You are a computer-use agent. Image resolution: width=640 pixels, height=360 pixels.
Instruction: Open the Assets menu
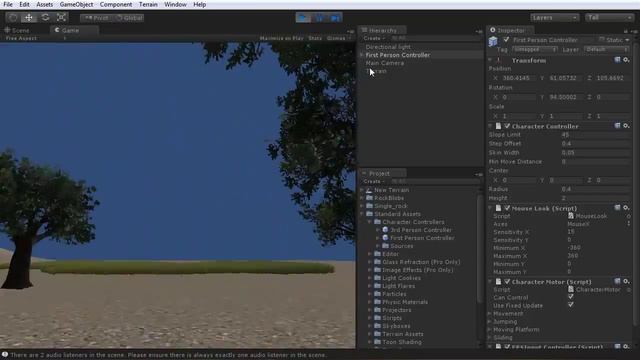click(x=44, y=4)
